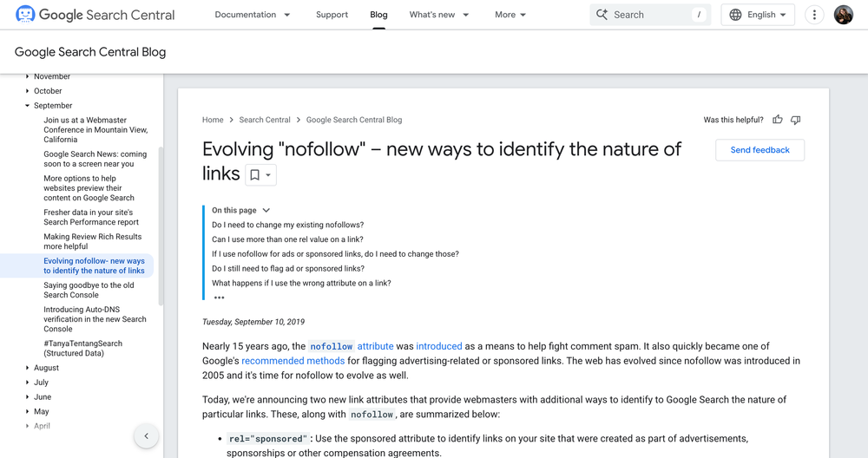The width and height of the screenshot is (868, 458).
Task: Open the introduced link in article
Action: point(439,346)
